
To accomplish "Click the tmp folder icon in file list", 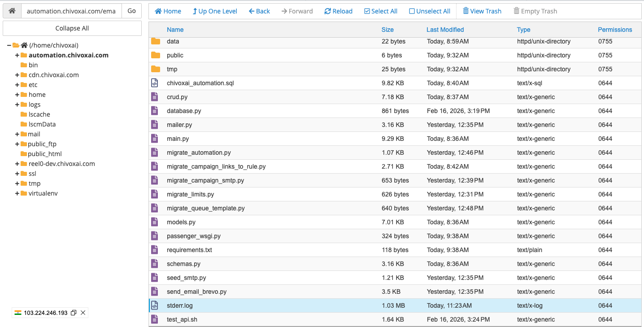I will click(156, 69).
